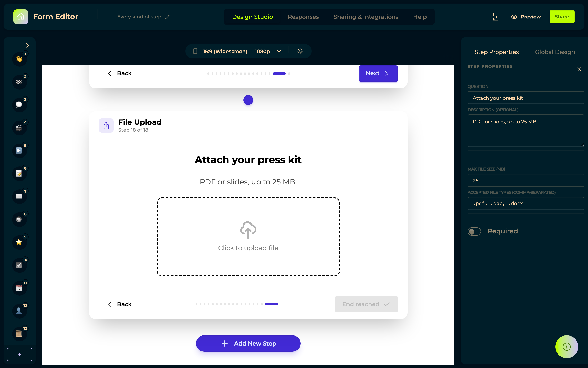This screenshot has height=368, width=588.
Task: Open the export file icon beside Preview
Action: click(x=495, y=17)
